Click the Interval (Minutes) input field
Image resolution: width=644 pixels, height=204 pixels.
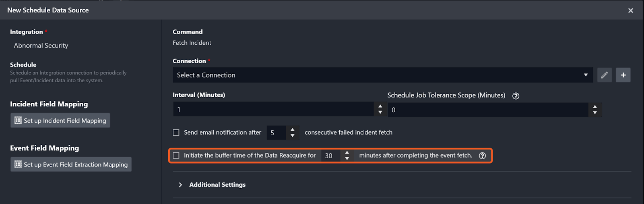click(274, 109)
